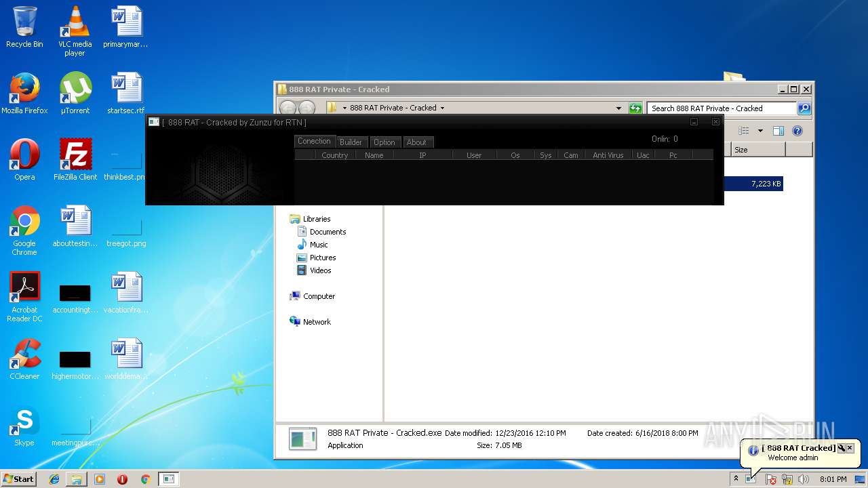868x488 pixels.
Task: Open Internet Explorer from the taskbar
Action: click(x=54, y=479)
